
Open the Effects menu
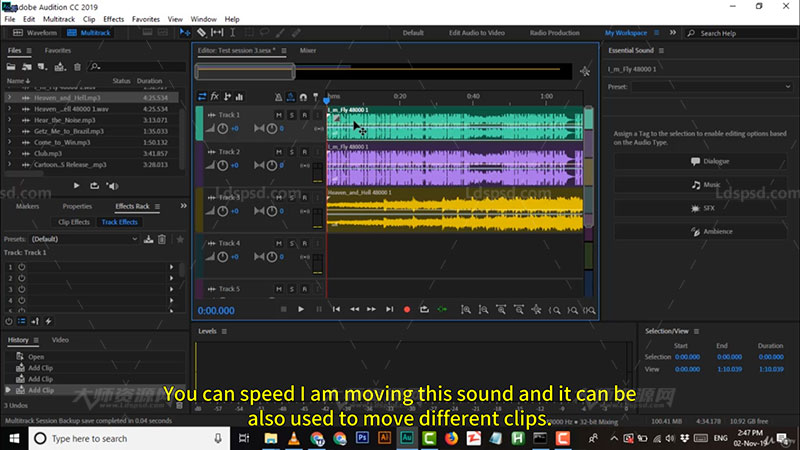(113, 19)
